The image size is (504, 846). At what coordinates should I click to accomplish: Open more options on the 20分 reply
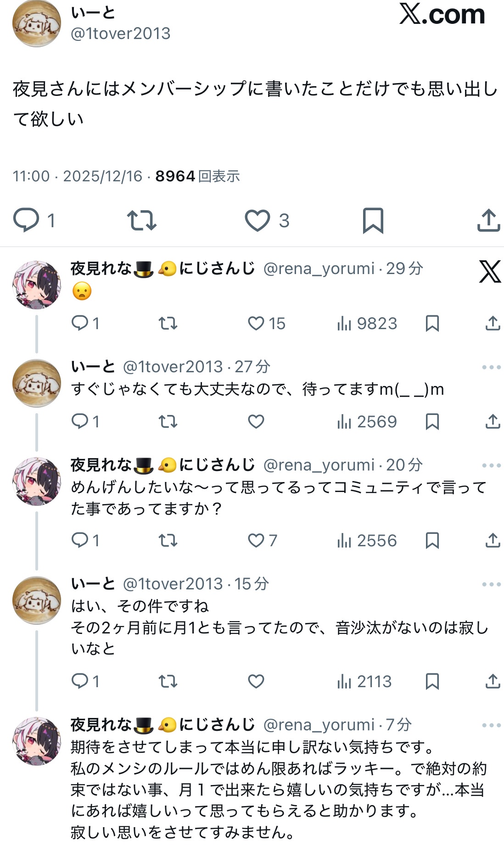[x=491, y=465]
